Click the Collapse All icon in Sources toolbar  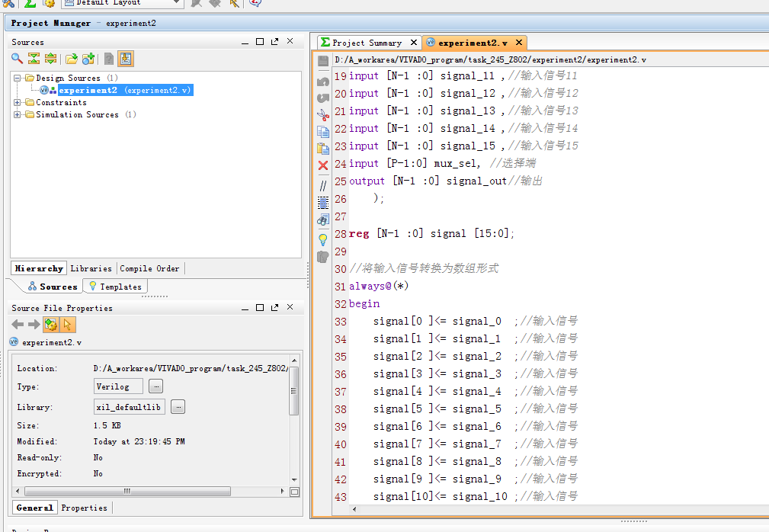point(34,59)
